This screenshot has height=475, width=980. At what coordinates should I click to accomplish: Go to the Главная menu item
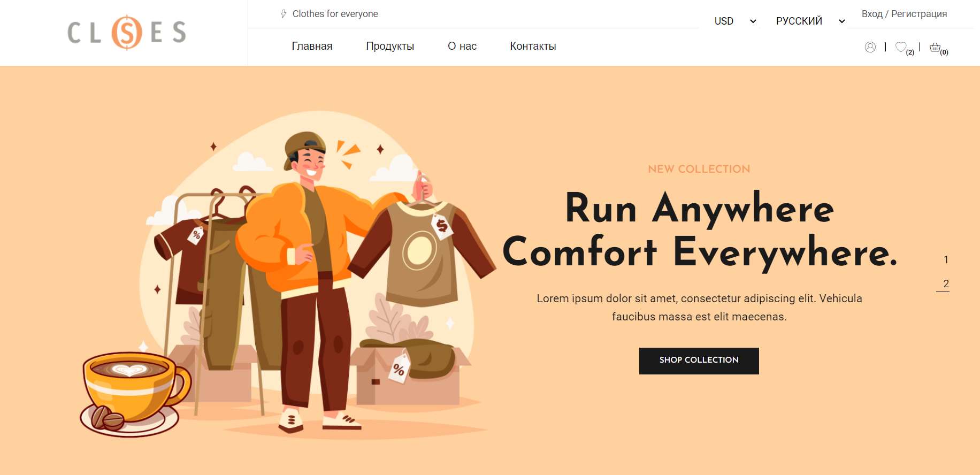point(312,46)
